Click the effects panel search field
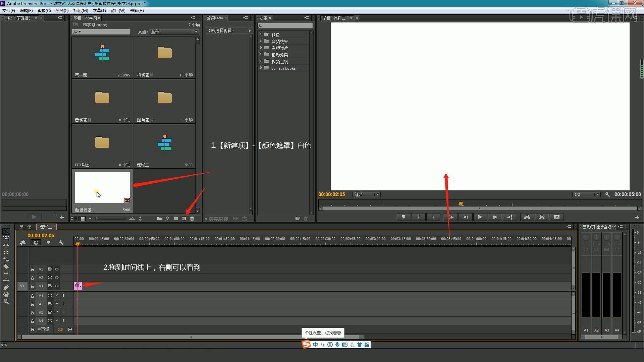This screenshot has height=362, width=644. pyautogui.click(x=285, y=26)
